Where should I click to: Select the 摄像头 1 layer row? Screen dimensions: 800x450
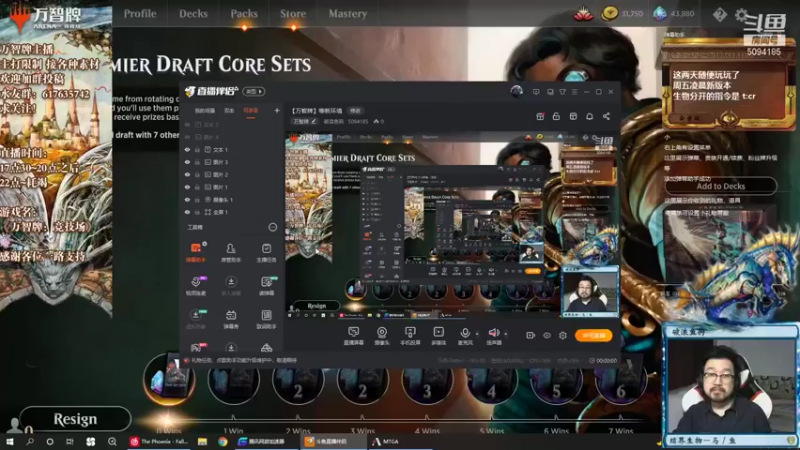232,200
